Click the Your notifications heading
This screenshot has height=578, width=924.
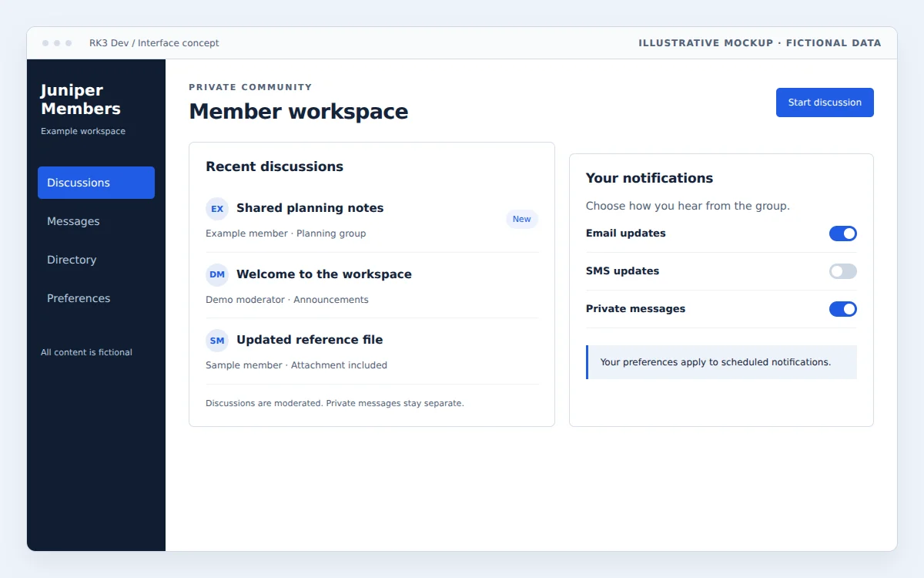click(x=649, y=178)
